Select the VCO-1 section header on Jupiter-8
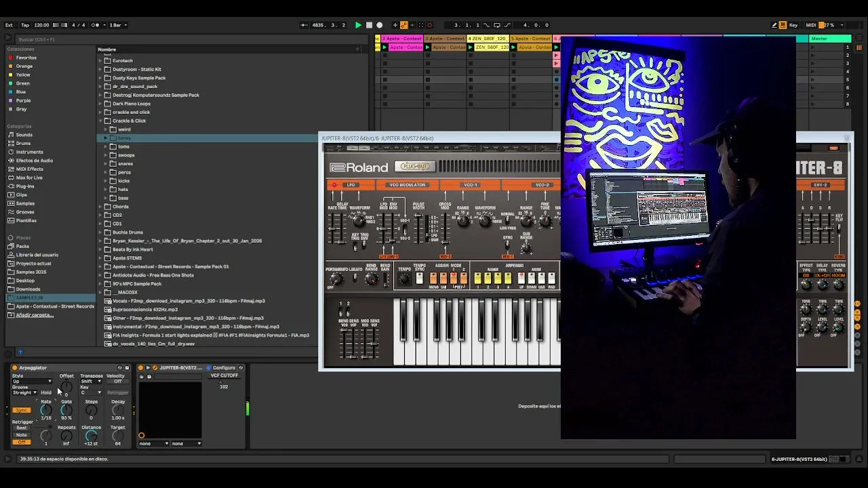 tap(471, 185)
